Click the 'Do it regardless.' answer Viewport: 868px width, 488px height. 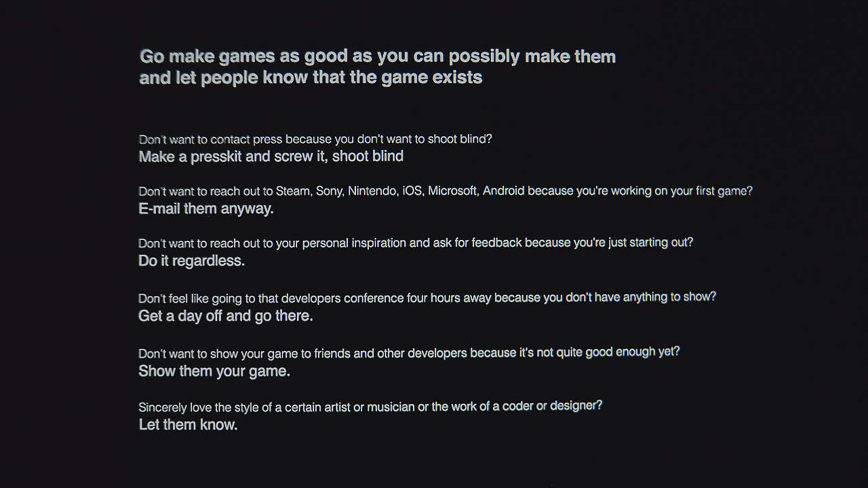(x=192, y=261)
